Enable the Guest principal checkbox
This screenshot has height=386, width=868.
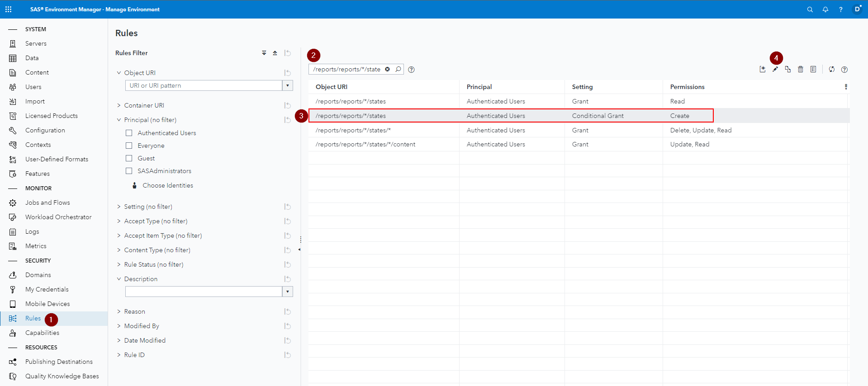pyautogui.click(x=129, y=158)
